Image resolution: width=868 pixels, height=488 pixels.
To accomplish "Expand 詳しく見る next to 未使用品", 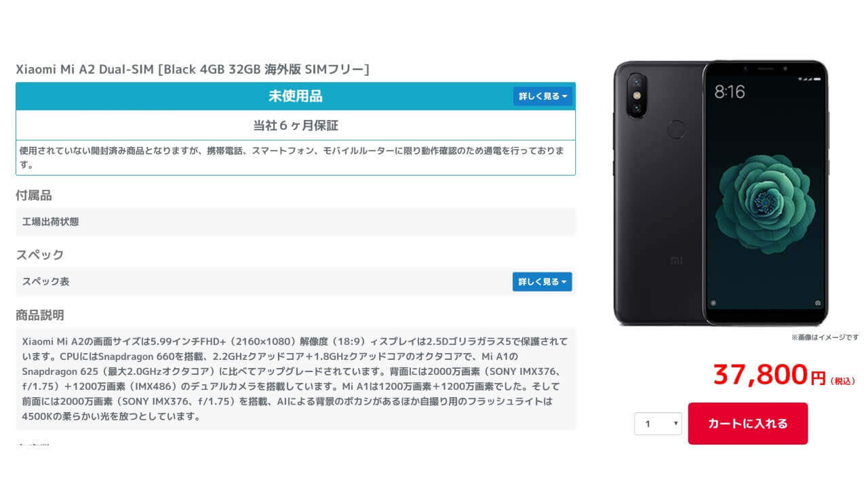I will pos(542,96).
